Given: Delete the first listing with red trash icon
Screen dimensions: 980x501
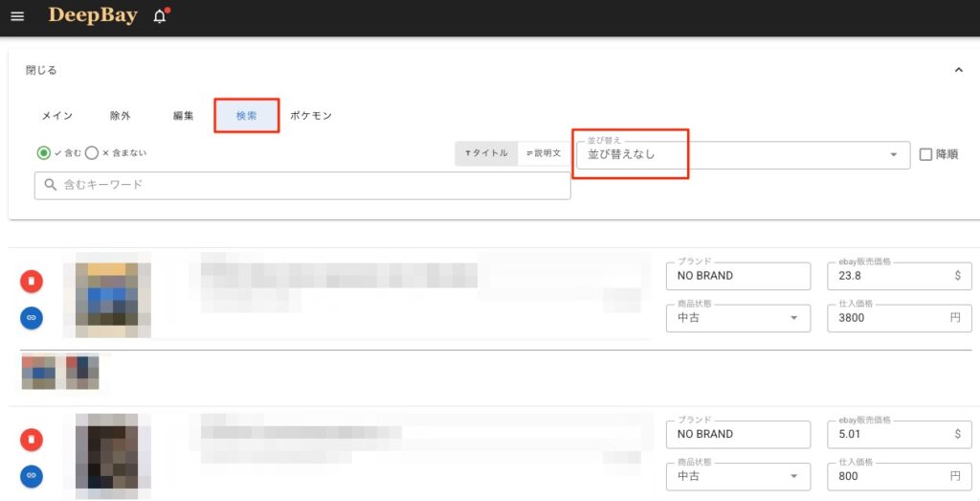Looking at the screenshot, I should (x=32, y=281).
